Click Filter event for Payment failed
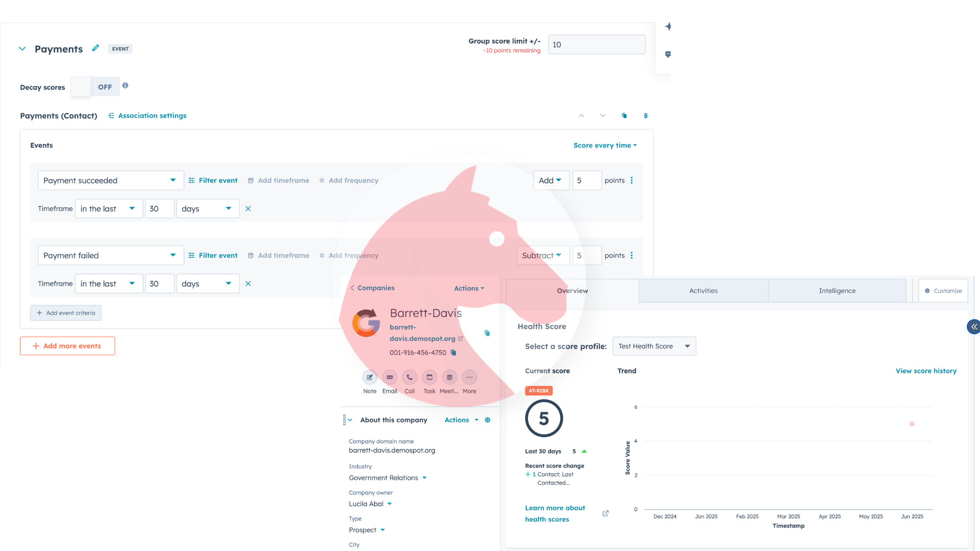The width and height of the screenshot is (980, 551). tap(213, 255)
